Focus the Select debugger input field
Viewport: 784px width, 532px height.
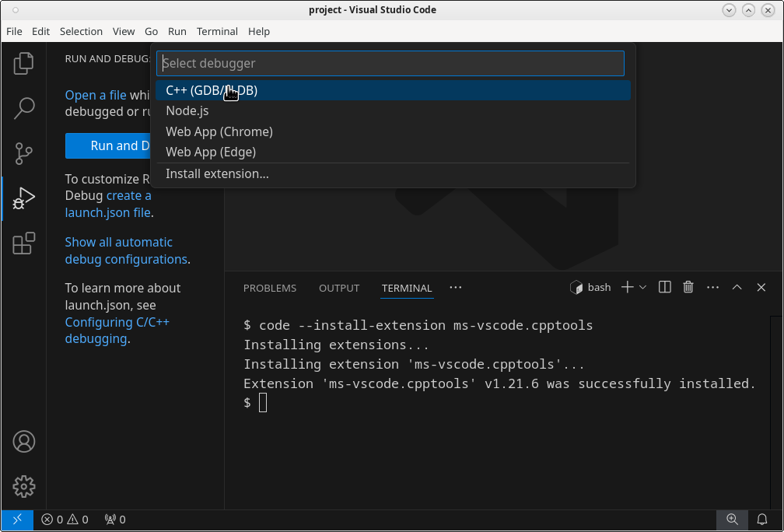pyautogui.click(x=390, y=64)
